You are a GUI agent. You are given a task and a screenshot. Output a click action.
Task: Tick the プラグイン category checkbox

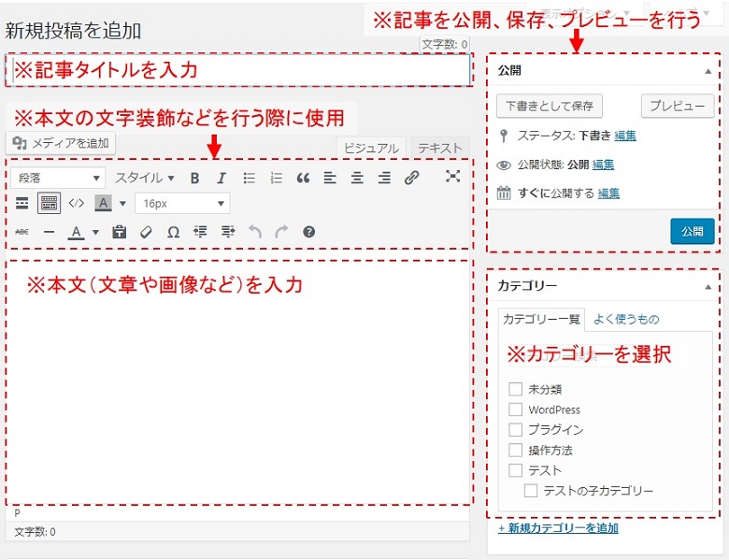pos(515,430)
